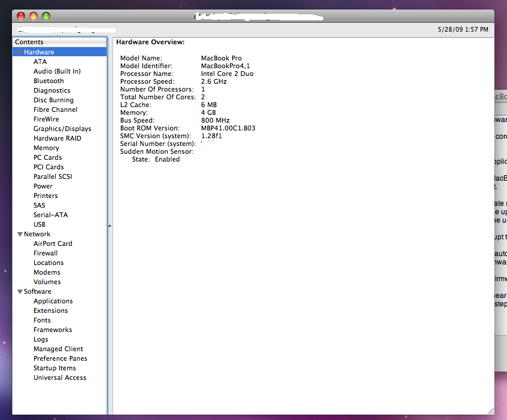Collapse the Software section triangle
Viewport: 507px width, 420px height.
point(20,292)
